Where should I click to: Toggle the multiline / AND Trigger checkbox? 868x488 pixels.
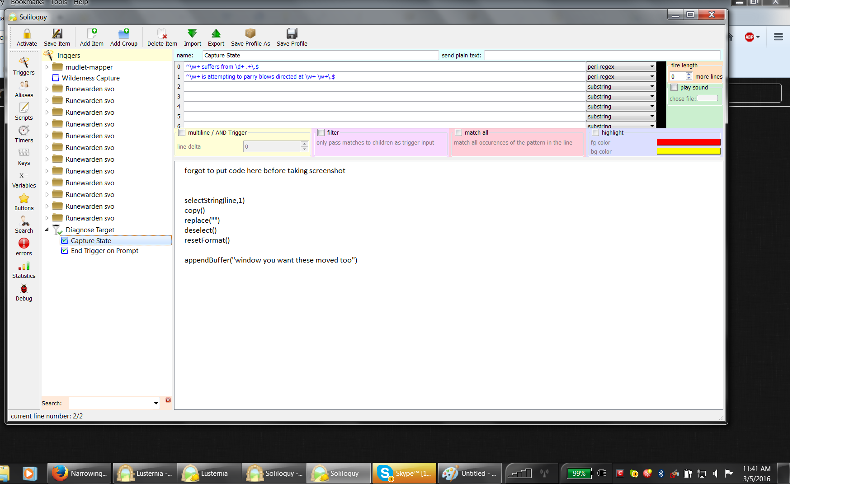182,132
